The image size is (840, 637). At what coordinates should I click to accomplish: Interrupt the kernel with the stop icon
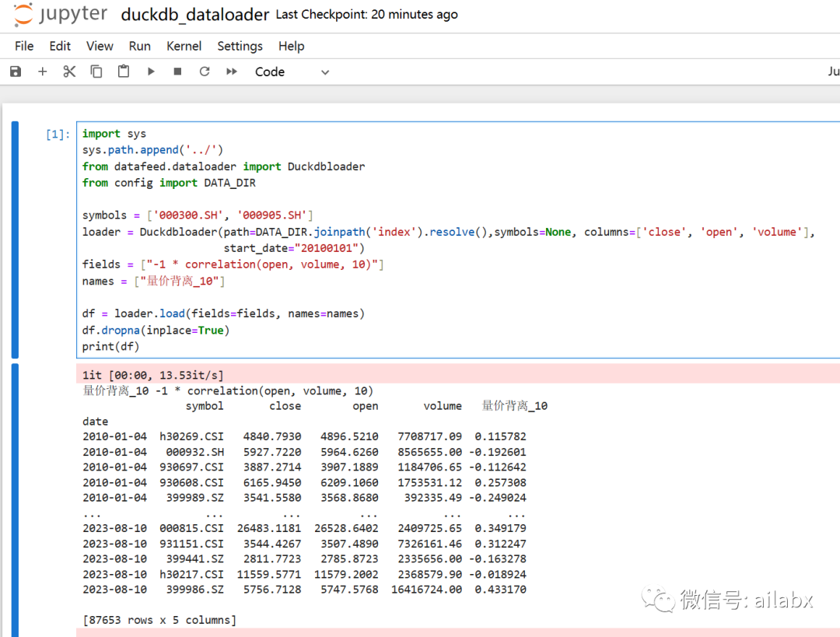click(177, 72)
